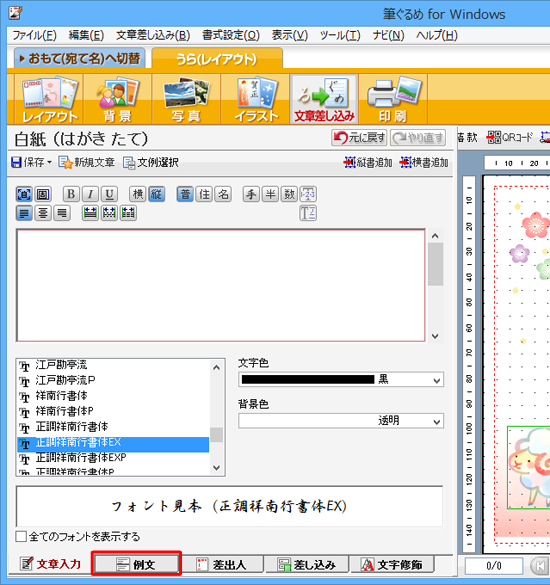Open the イラスト illustration section
Viewport: 550px width, 585px height.
pos(255,100)
